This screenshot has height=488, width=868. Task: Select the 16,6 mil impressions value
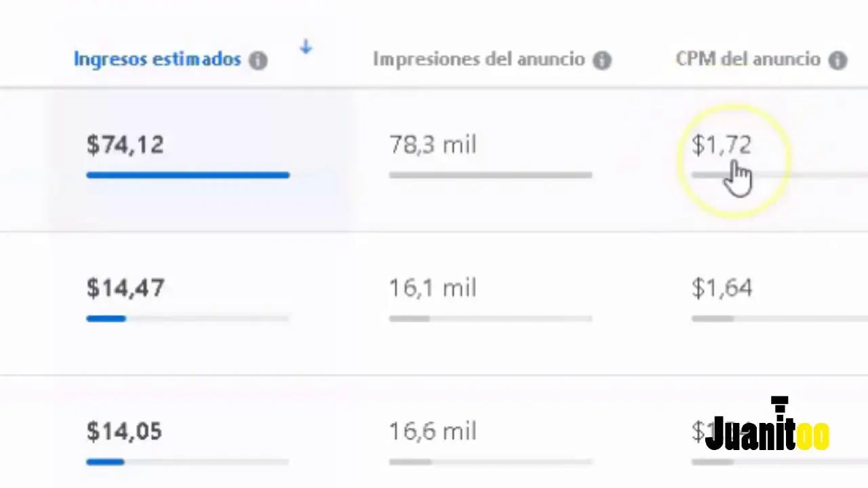coord(432,432)
